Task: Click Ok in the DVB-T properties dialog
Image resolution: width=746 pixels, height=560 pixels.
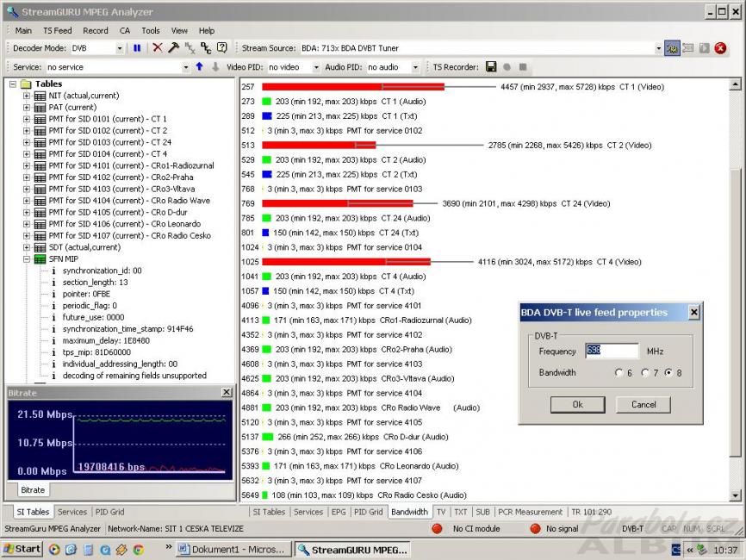Action: click(x=577, y=404)
